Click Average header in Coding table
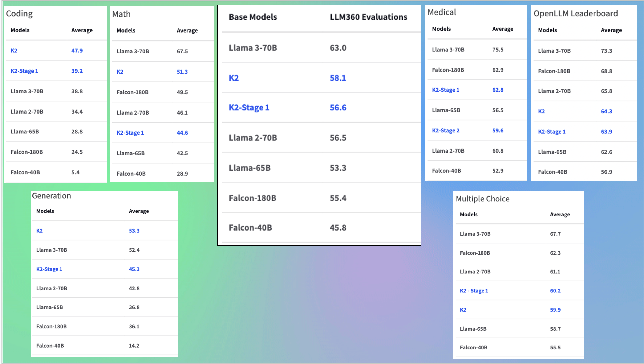Viewport: 644px width, 364px height. point(82,30)
